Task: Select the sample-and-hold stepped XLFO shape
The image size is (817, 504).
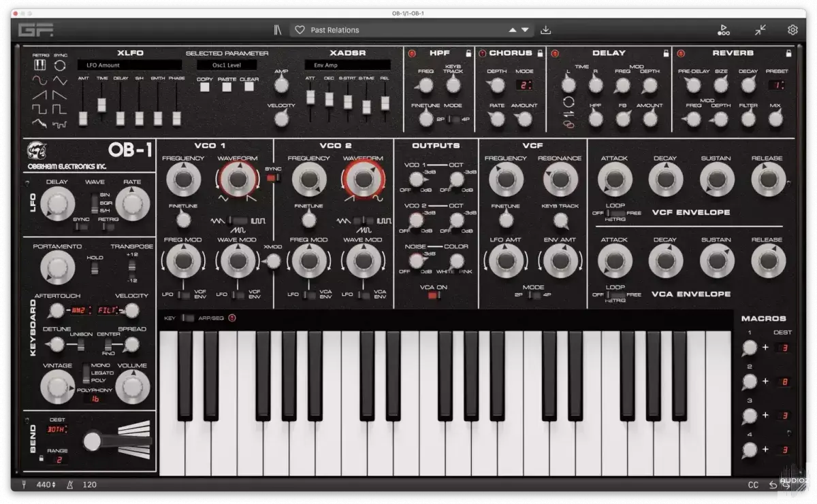Action: pyautogui.click(x=60, y=123)
